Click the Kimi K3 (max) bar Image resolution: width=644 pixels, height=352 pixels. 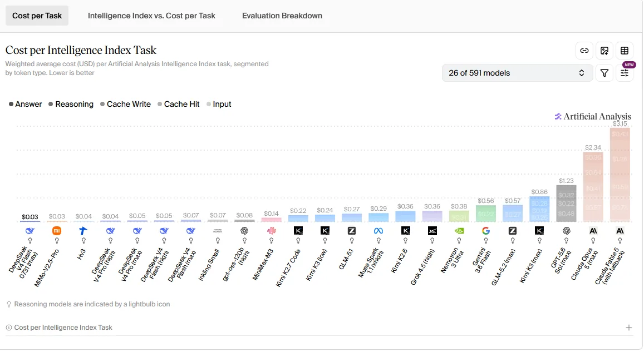[x=539, y=209]
